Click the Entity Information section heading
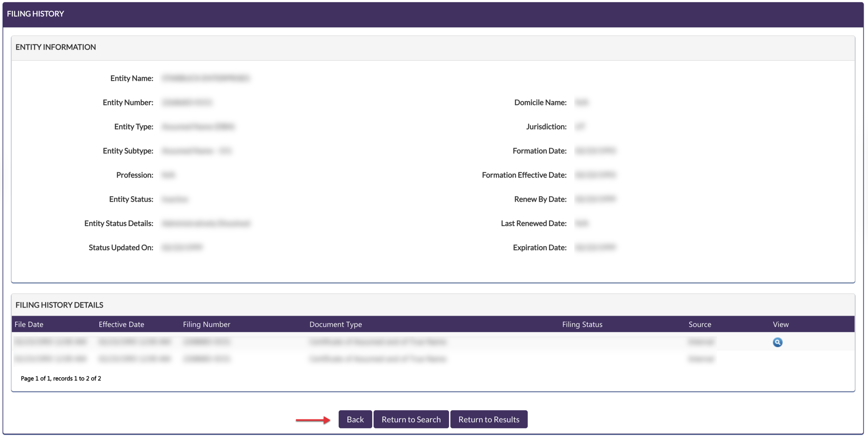Image resolution: width=868 pixels, height=439 pixels. click(x=56, y=47)
